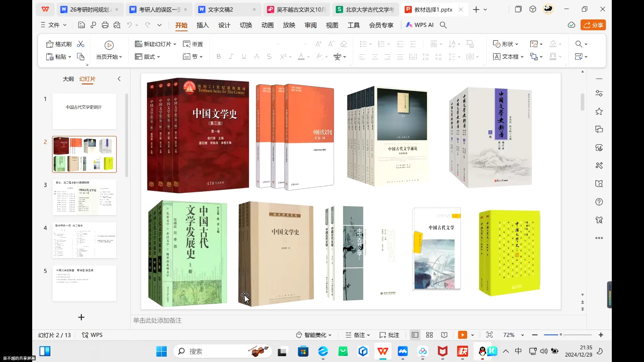Click the notes field 单击此处添加备注
Screen dimensions: 644x362
[157, 320]
